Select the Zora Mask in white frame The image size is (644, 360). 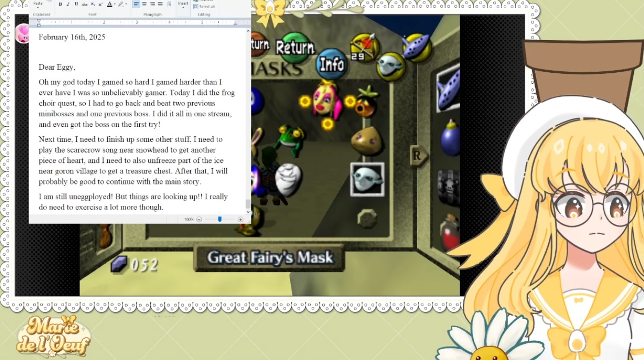(367, 179)
